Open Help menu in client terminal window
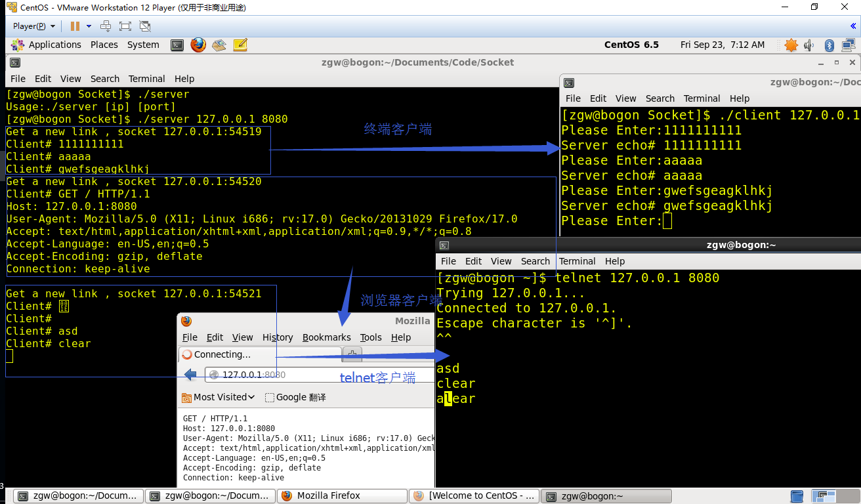The height and width of the screenshot is (504, 861). (x=740, y=98)
